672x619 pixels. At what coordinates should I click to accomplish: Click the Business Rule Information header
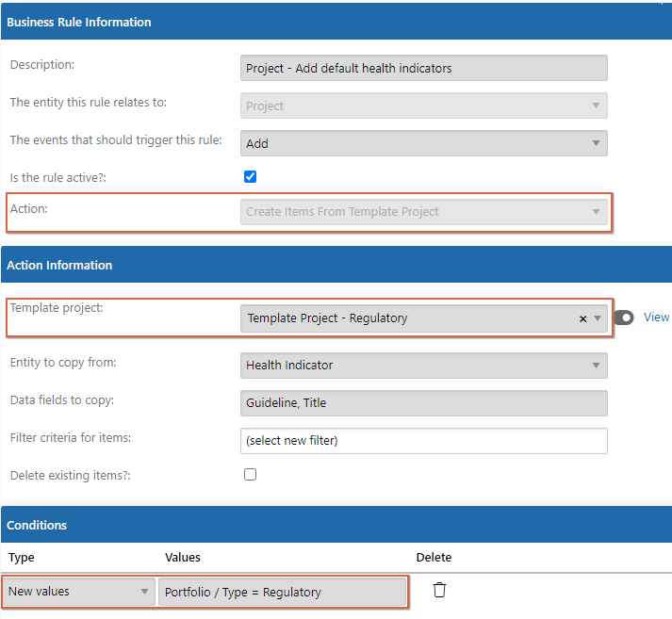[336, 22]
